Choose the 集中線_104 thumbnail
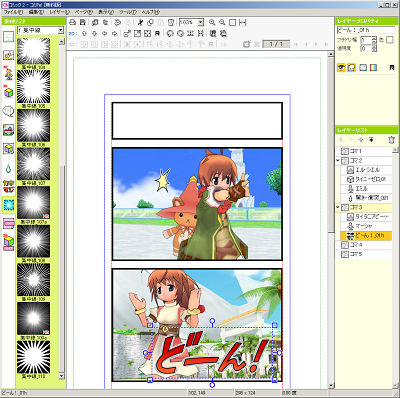The image size is (400, 398). coord(33,51)
